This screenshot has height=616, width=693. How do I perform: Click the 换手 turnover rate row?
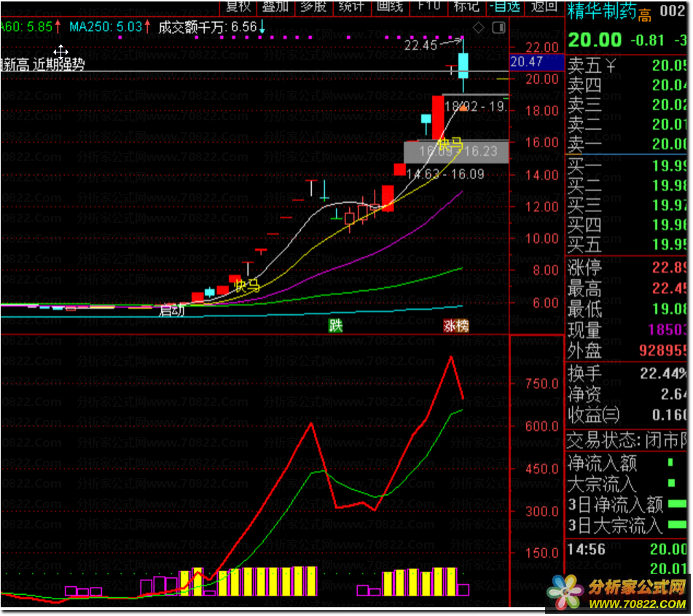click(627, 374)
